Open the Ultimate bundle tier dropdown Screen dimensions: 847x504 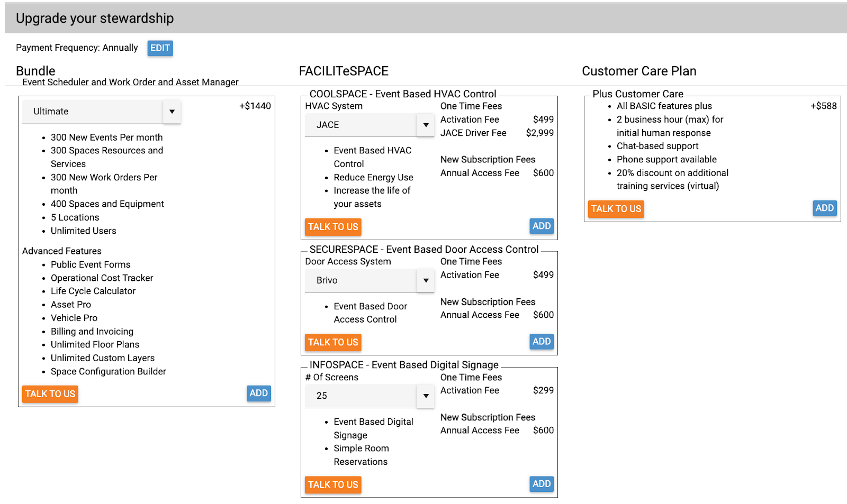(x=93, y=112)
